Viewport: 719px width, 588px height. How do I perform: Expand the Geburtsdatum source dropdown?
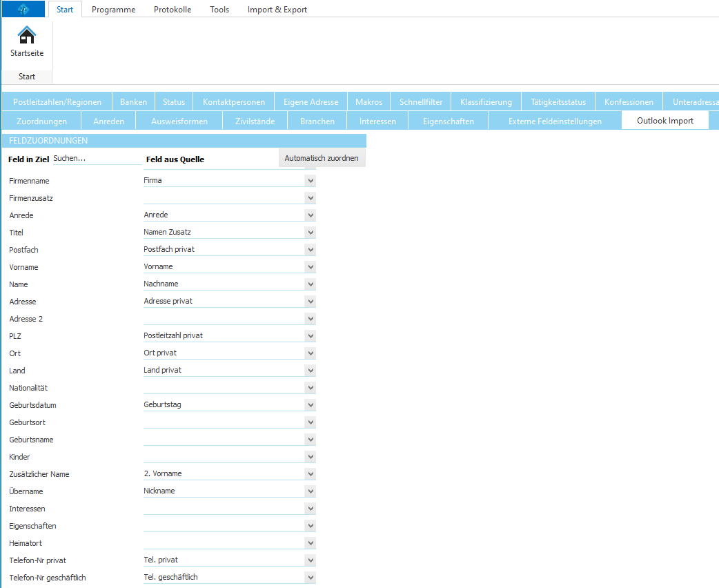pyautogui.click(x=311, y=405)
